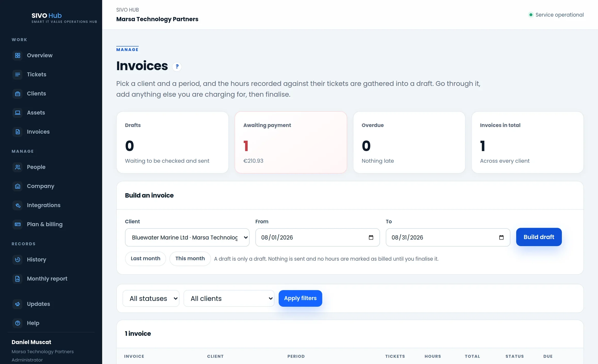Click the Monthly report chart icon
The width and height of the screenshot is (598, 364).
coord(18,278)
